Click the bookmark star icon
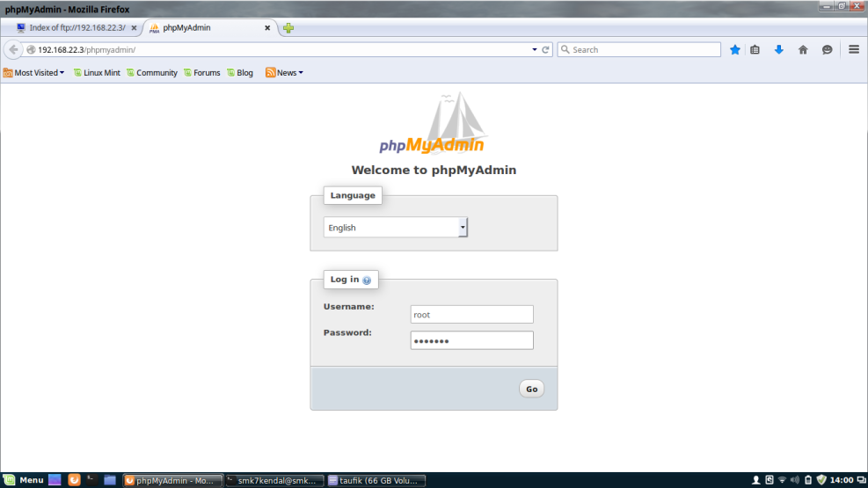 735,50
